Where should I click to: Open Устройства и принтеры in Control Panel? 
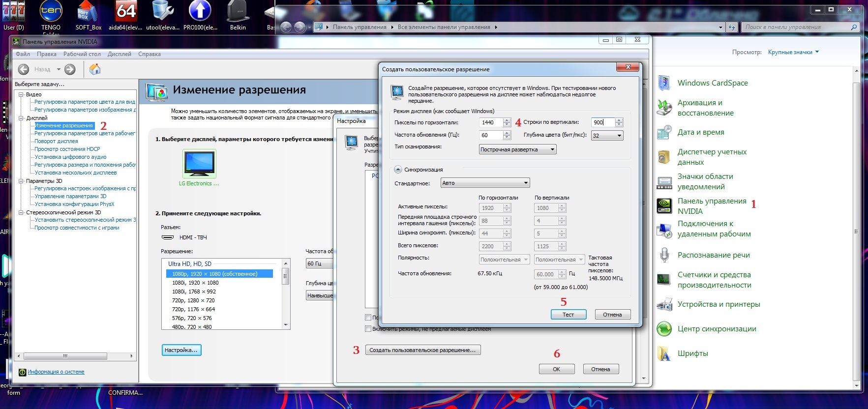coord(718,304)
